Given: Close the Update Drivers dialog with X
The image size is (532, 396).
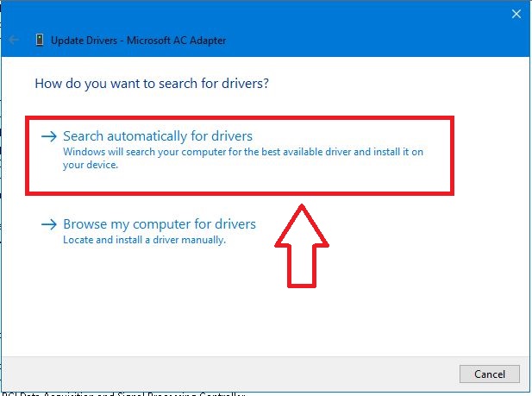Looking at the screenshot, I should point(516,14).
